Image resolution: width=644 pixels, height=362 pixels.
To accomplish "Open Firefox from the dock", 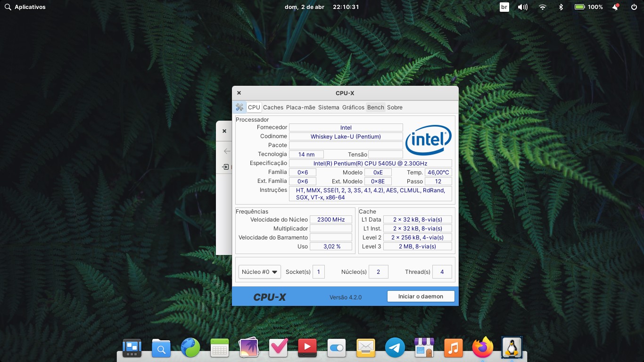I will pyautogui.click(x=483, y=348).
